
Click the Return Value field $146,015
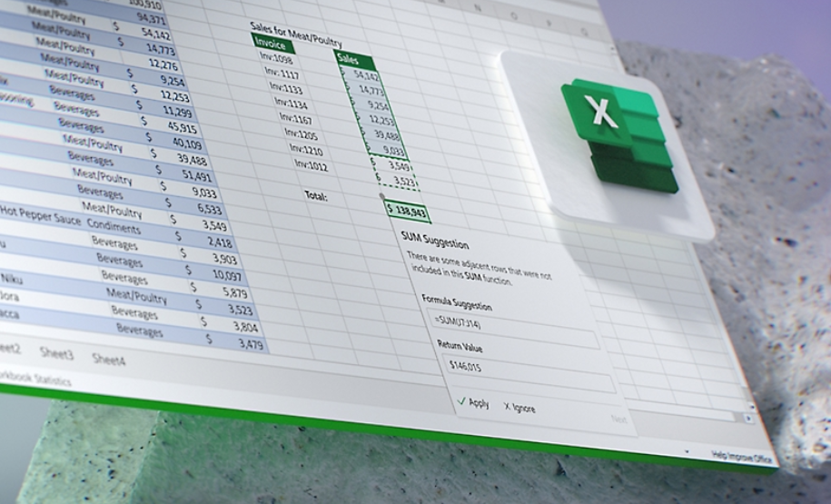click(x=529, y=373)
